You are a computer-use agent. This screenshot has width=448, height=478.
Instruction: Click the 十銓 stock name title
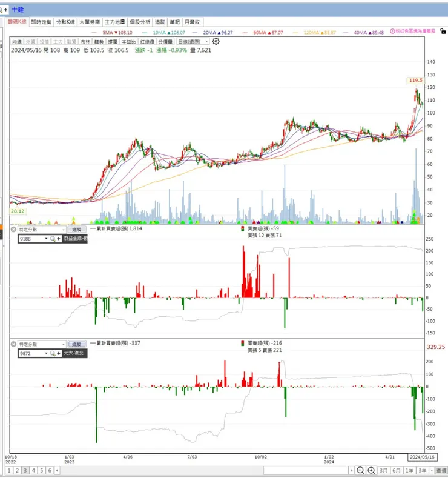coord(18,10)
